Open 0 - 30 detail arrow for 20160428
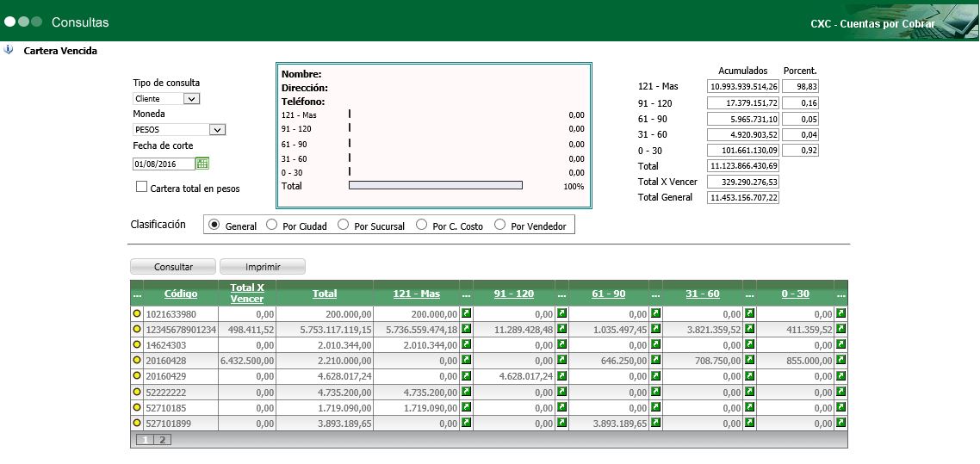 click(840, 360)
